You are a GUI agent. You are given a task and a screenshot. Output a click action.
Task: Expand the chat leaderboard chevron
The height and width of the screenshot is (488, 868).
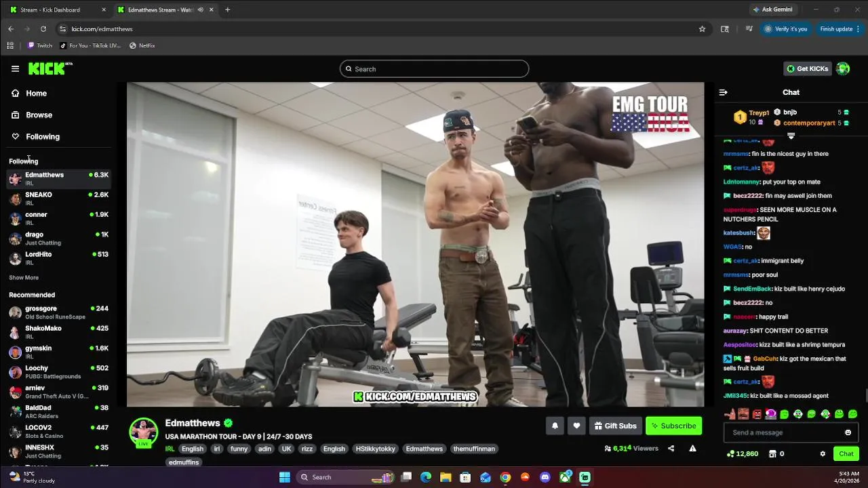click(791, 136)
